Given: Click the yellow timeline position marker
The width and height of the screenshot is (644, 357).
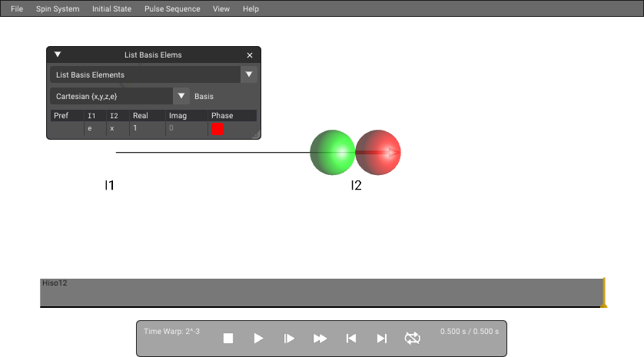Looking at the screenshot, I should [604, 293].
